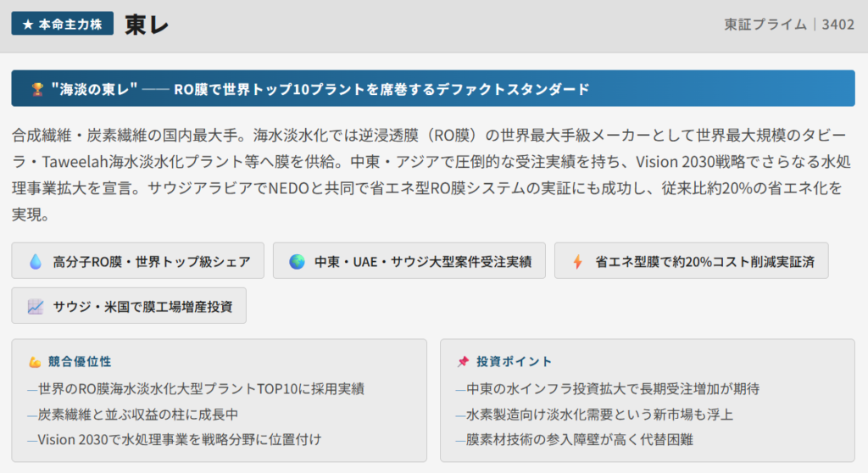Click the 東レ company name heading
This screenshot has height=473, width=868.
[147, 25]
